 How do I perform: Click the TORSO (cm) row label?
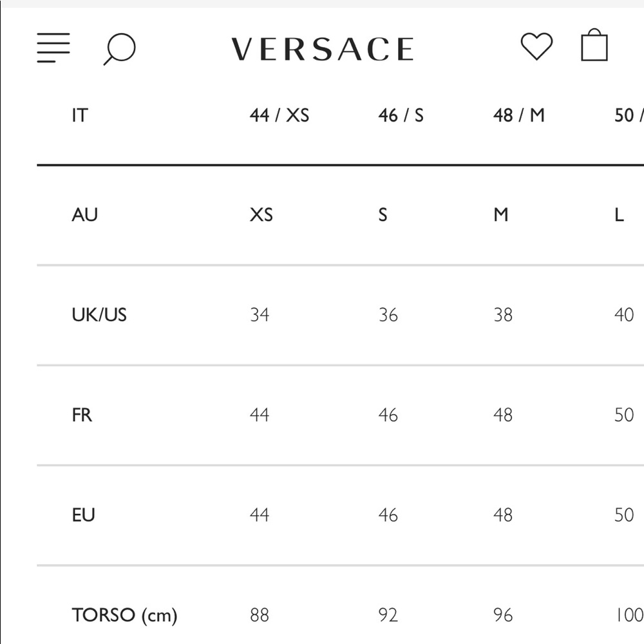click(124, 616)
